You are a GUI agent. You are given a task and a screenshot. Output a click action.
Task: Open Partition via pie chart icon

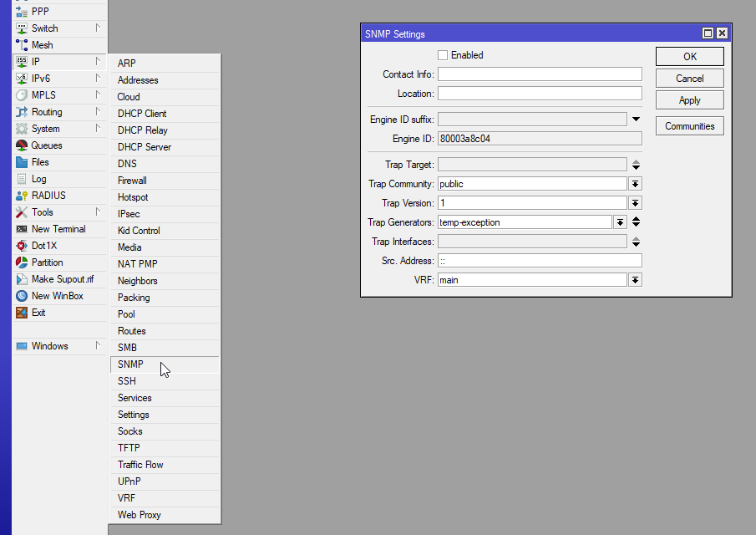[22, 262]
